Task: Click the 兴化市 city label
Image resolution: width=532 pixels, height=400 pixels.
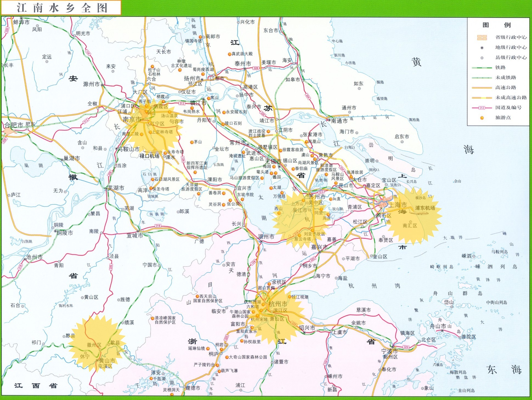Action: (247, 22)
